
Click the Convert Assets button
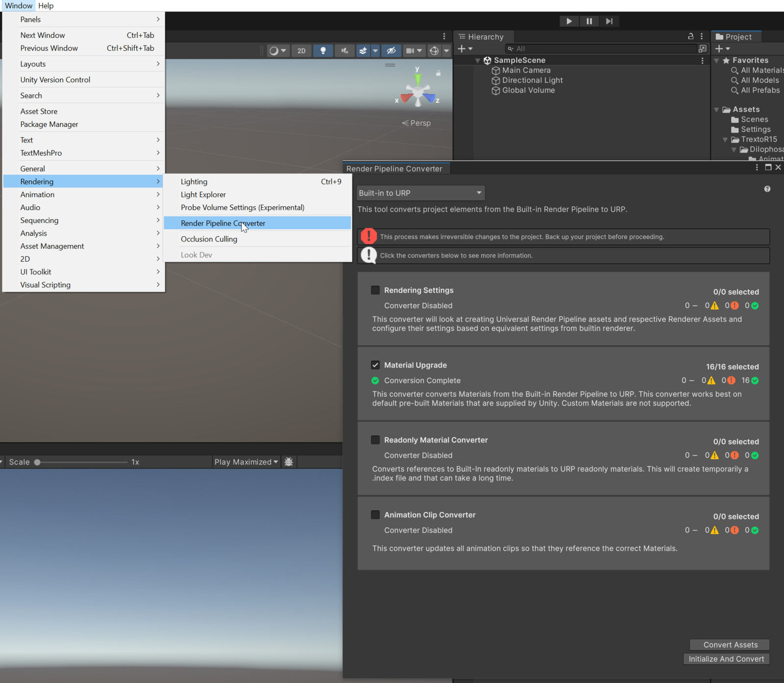[x=730, y=645]
